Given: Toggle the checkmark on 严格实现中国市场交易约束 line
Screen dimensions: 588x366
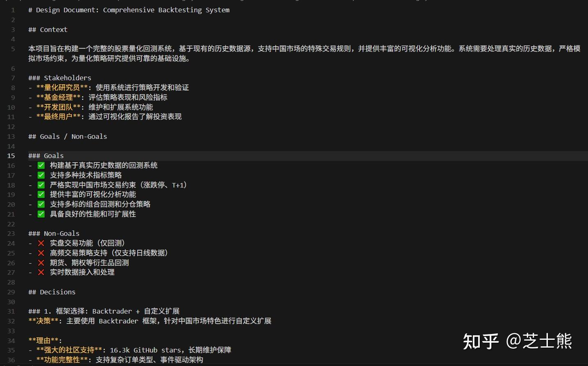Looking at the screenshot, I should coord(41,185).
